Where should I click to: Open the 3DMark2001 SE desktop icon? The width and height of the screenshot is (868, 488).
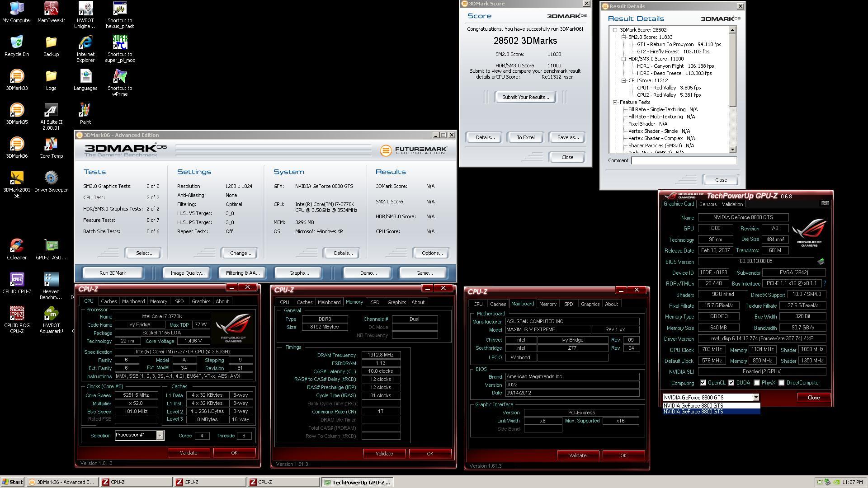click(17, 184)
